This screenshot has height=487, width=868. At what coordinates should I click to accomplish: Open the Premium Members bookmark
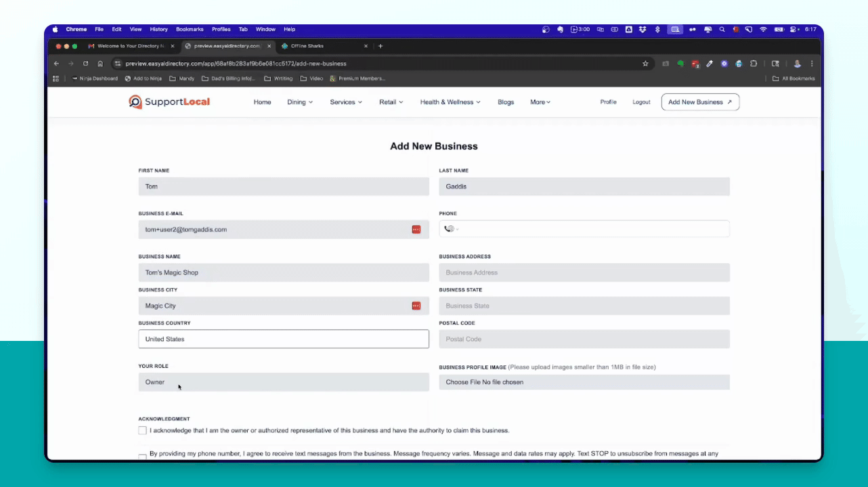click(x=357, y=78)
